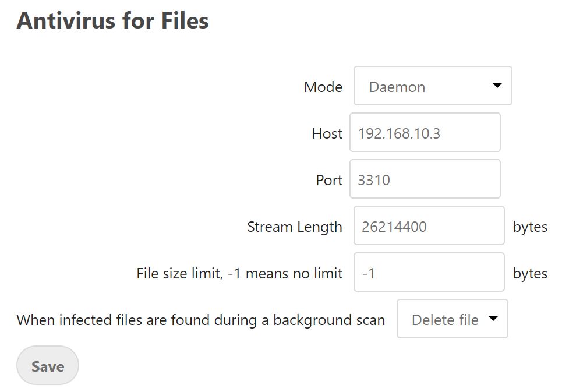
Task: Click the Host address input field
Action: [x=425, y=133]
